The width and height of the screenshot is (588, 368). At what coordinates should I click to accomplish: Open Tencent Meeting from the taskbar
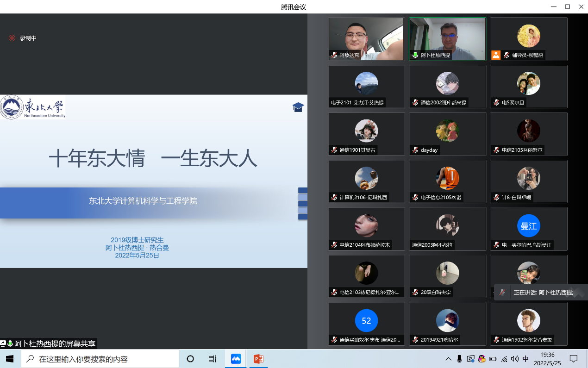pos(236,359)
